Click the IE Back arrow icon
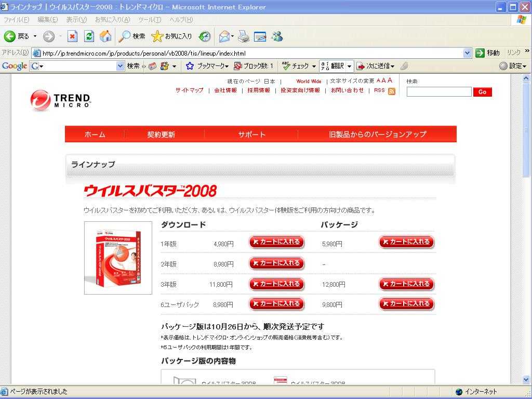This screenshot has width=532, height=399. pyautogui.click(x=9, y=36)
